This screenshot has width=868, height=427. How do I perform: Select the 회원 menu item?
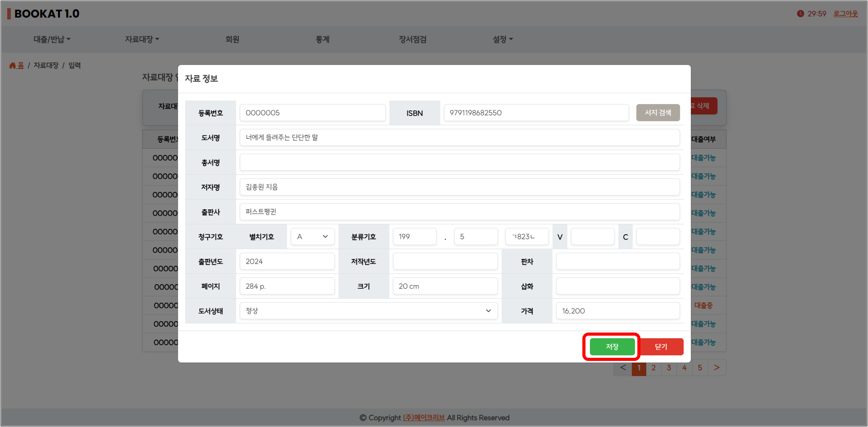(x=232, y=39)
